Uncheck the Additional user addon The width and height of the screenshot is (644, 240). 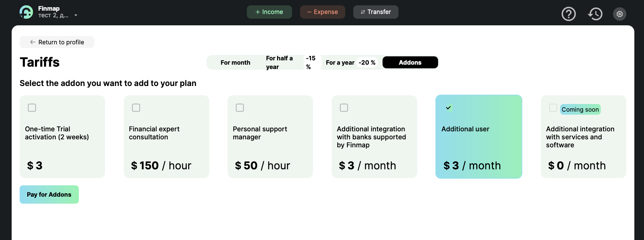tap(448, 108)
